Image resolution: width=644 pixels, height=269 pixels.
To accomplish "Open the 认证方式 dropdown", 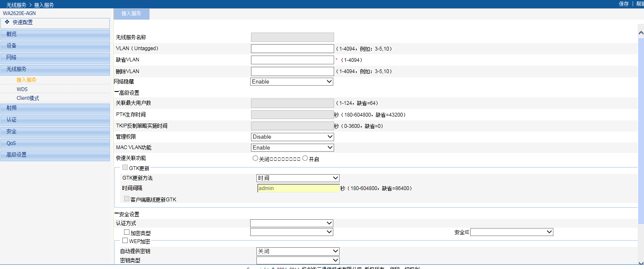I will click(x=292, y=223).
